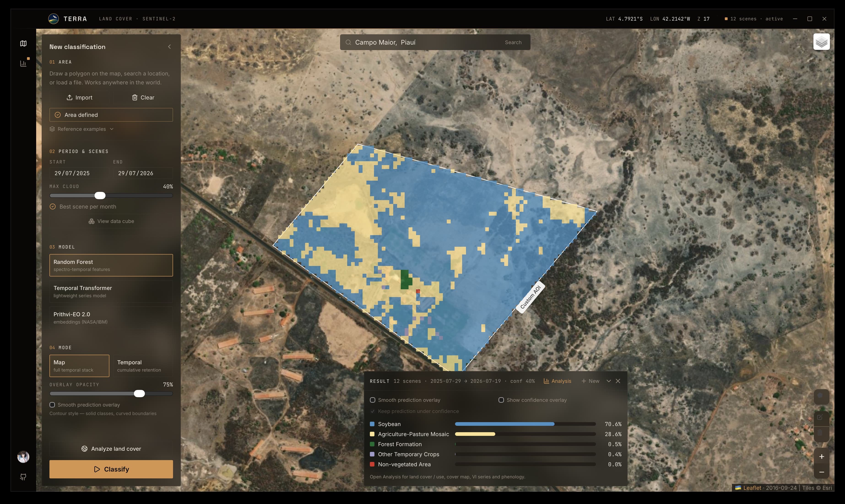This screenshot has width=845, height=504.
Task: Click Analyze land cover
Action: click(111, 449)
